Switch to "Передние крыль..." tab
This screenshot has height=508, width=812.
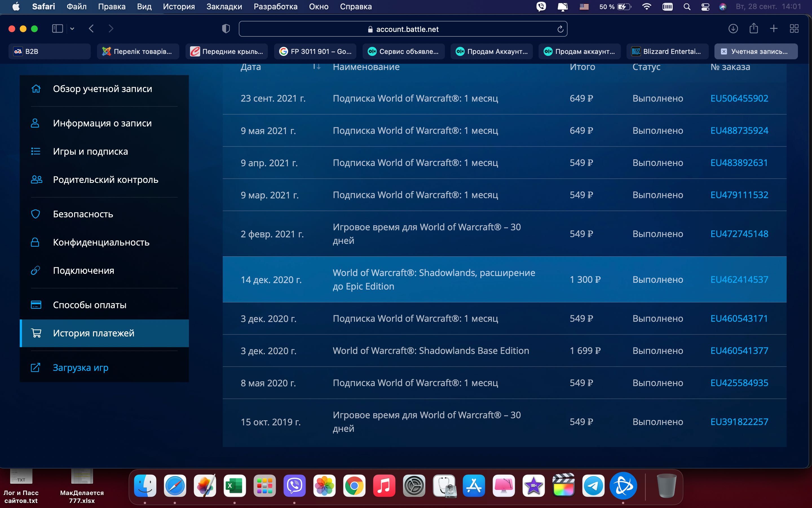click(226, 51)
